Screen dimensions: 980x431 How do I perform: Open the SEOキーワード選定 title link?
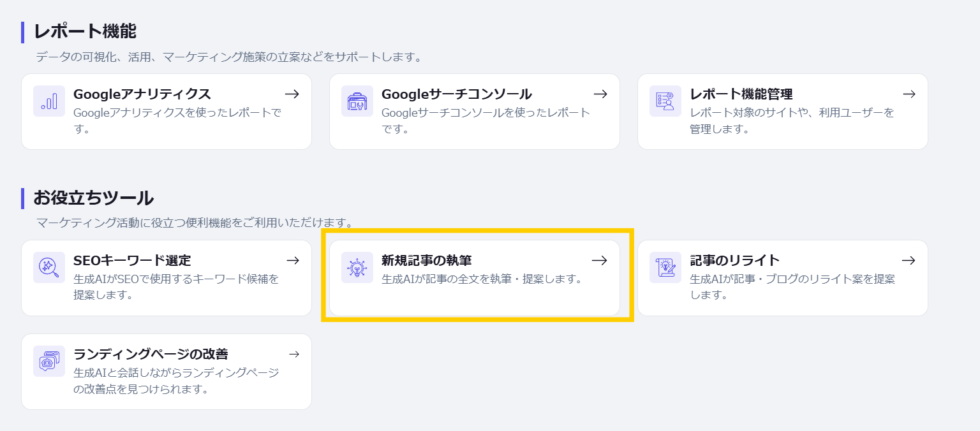pyautogui.click(x=132, y=260)
